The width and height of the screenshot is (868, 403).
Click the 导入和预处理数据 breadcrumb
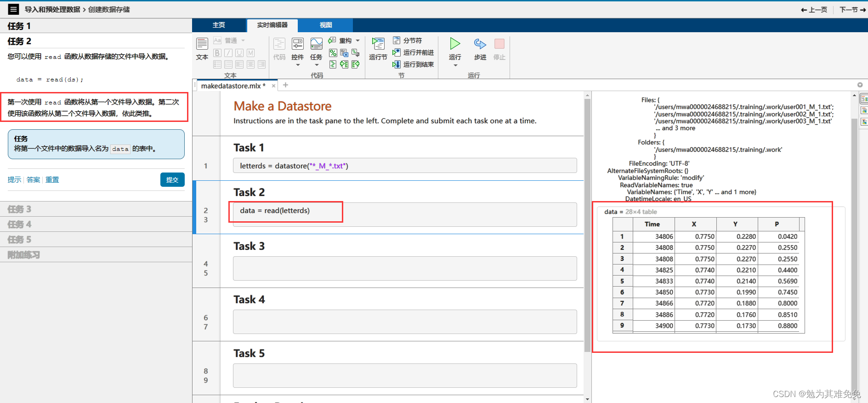[52, 9]
